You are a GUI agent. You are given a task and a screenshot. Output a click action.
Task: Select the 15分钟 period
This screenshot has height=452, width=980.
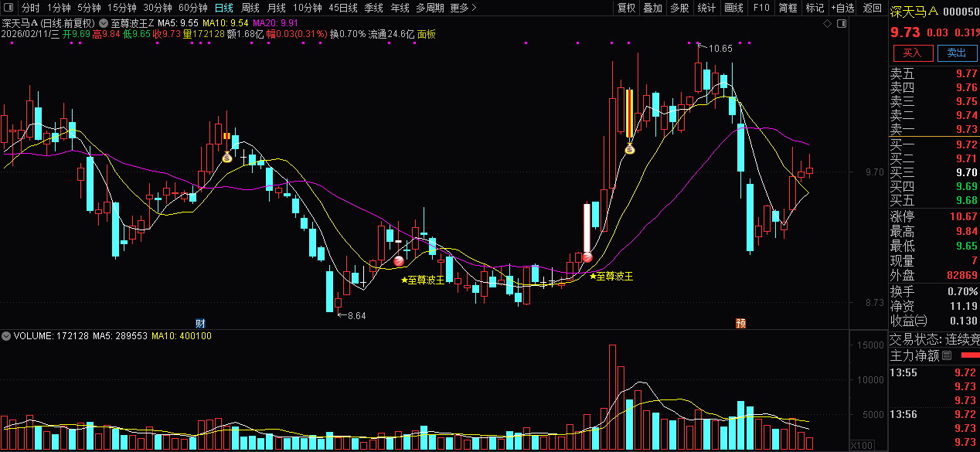point(122,8)
